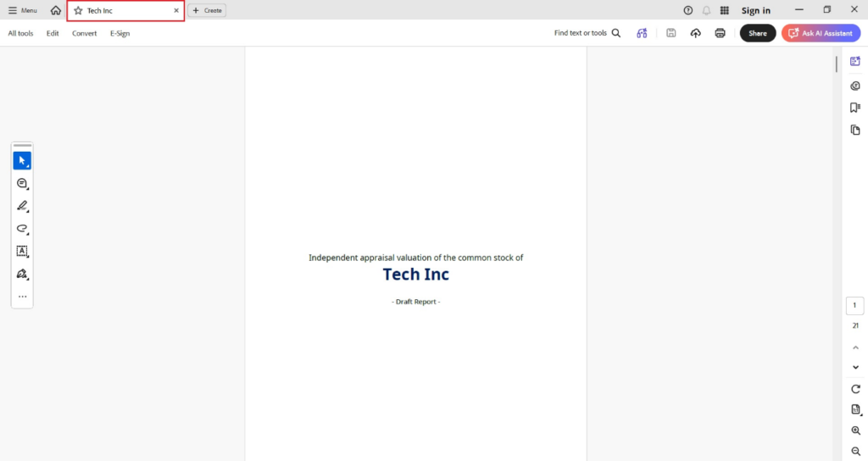This screenshot has width=868, height=461.
Task: Select the Fill and Sign tool
Action: [22, 274]
